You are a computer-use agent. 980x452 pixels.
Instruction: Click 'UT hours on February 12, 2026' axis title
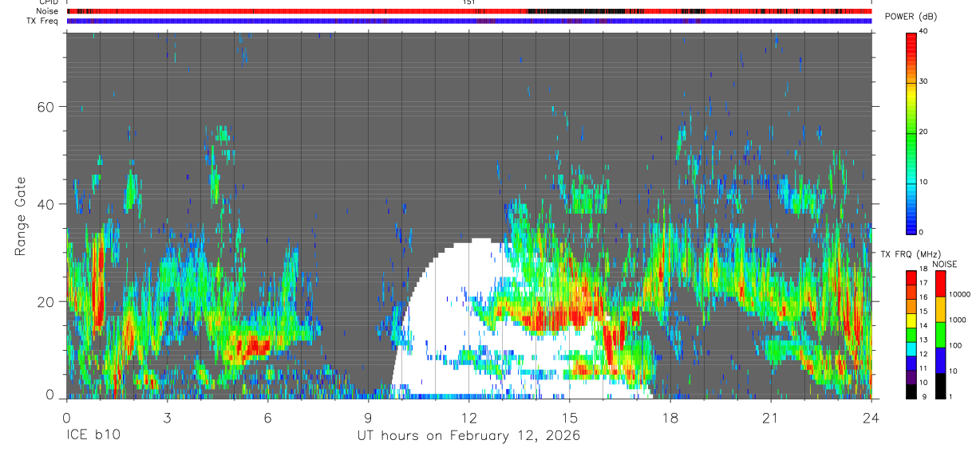point(468,436)
